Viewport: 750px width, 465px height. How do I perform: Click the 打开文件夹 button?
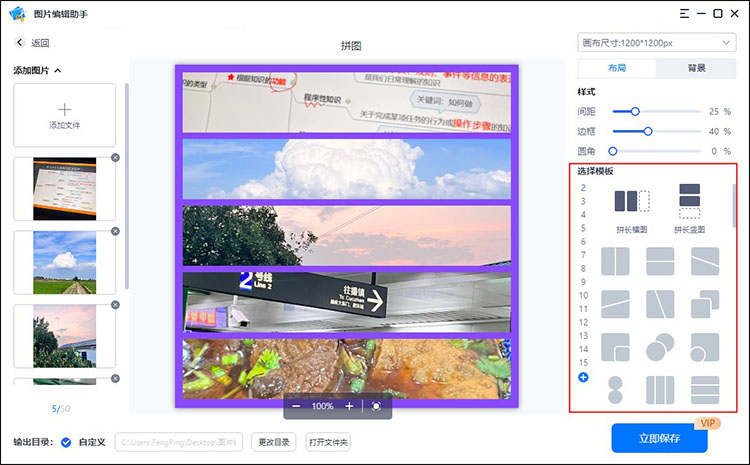[x=328, y=442]
